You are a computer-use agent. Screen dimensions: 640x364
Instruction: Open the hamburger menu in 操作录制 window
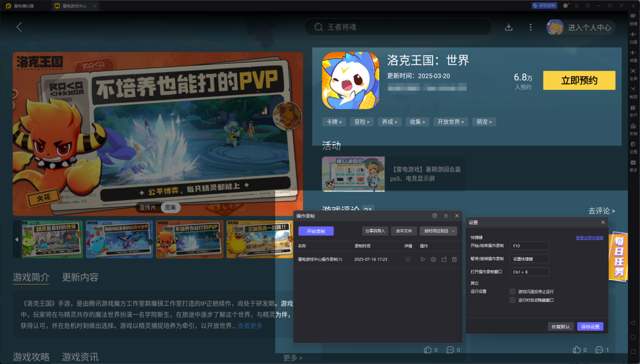446,215
